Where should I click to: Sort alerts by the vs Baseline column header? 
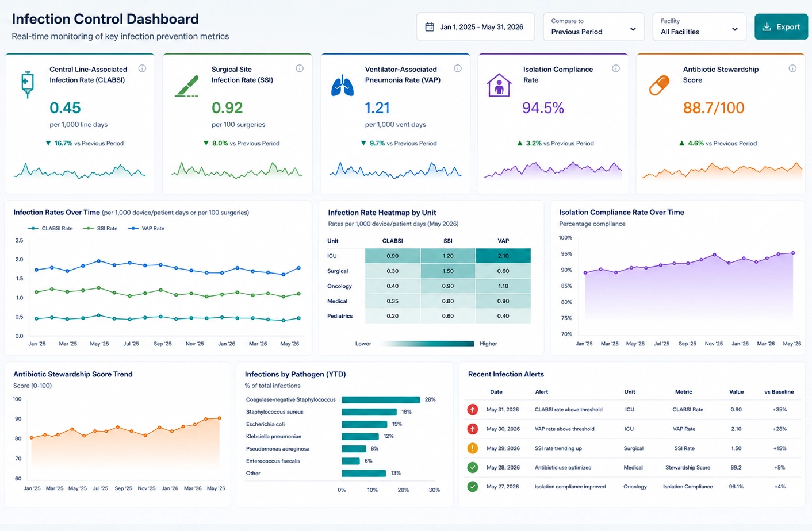click(x=779, y=392)
